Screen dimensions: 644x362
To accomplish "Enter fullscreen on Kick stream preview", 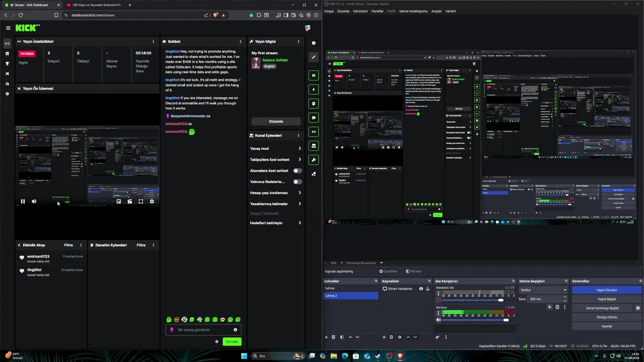I will (141, 202).
